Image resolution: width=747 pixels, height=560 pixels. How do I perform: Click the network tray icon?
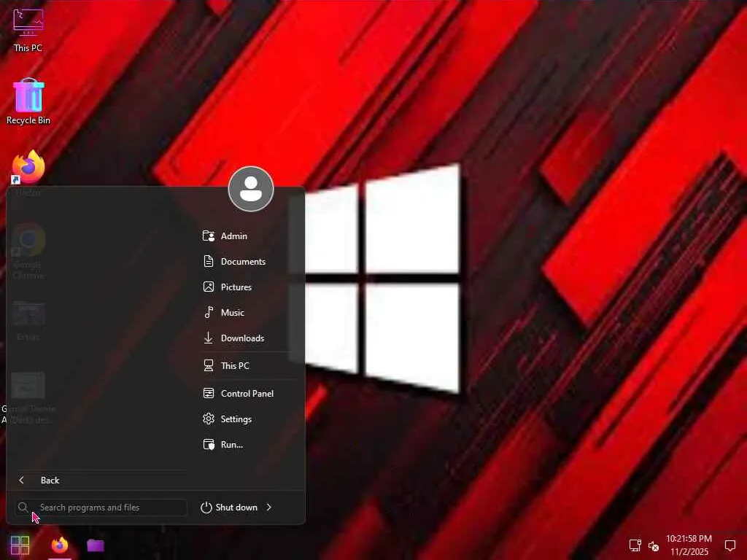click(635, 545)
